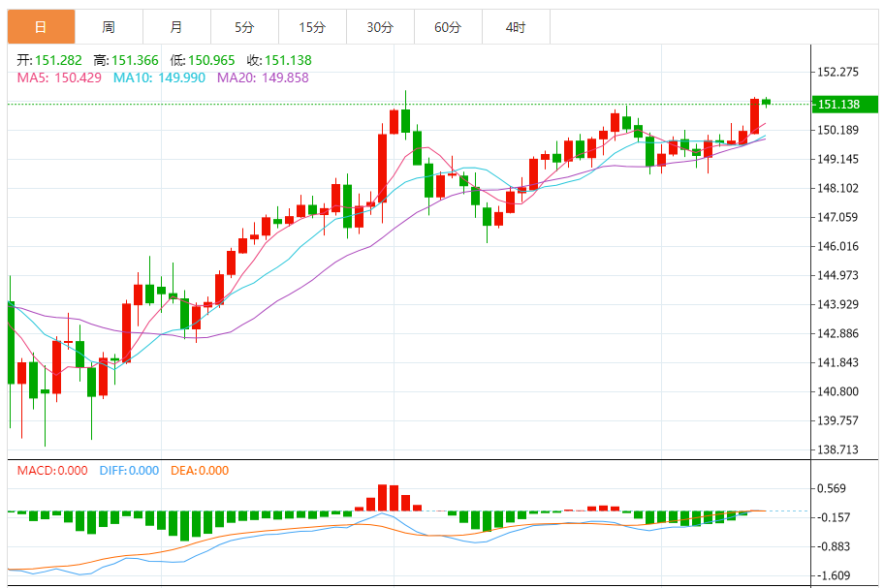The height and width of the screenshot is (588, 884).
Task: Open the 4时 timeframe tab
Action: (x=516, y=27)
